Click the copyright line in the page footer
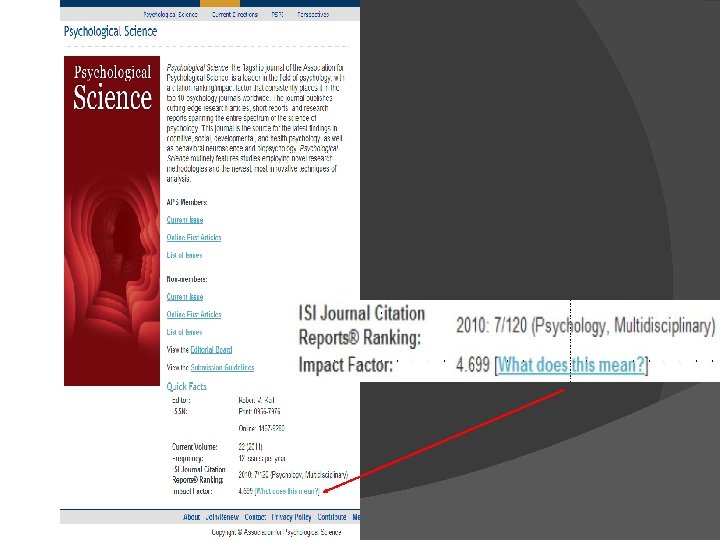Viewport: 720px width, 540px height. [x=276, y=532]
